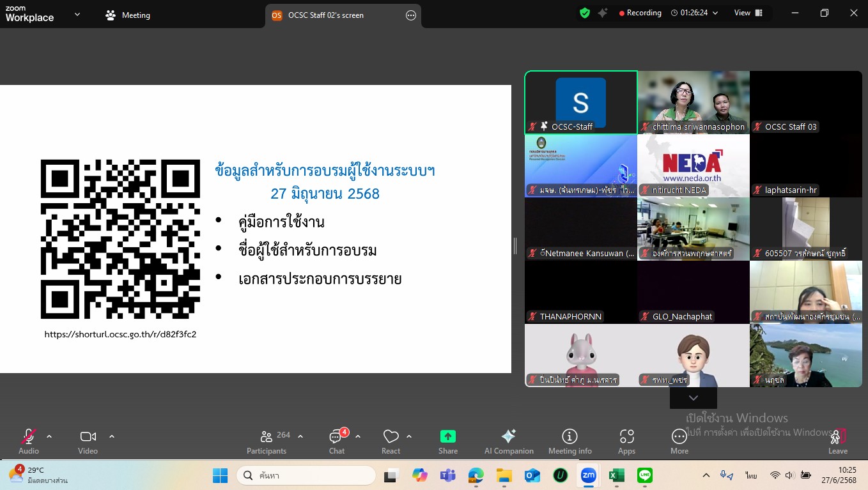Click the QR code on the slide
868x490 pixels.
[121, 239]
